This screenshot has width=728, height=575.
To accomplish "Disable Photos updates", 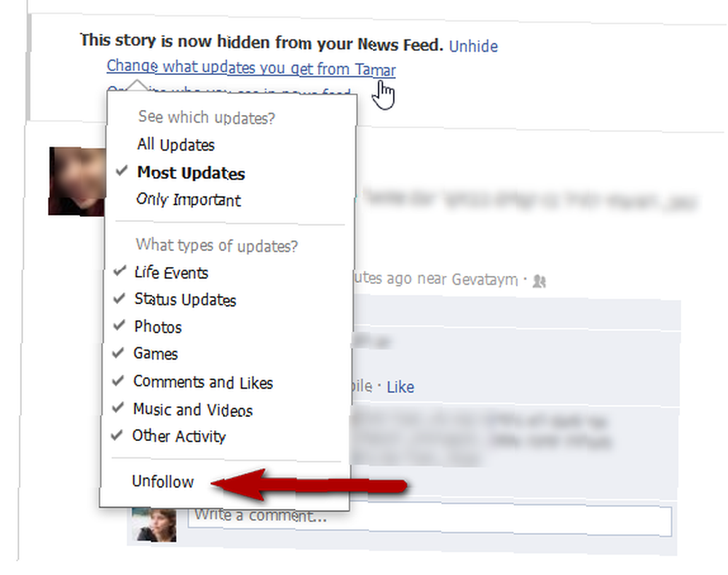I will point(157,327).
